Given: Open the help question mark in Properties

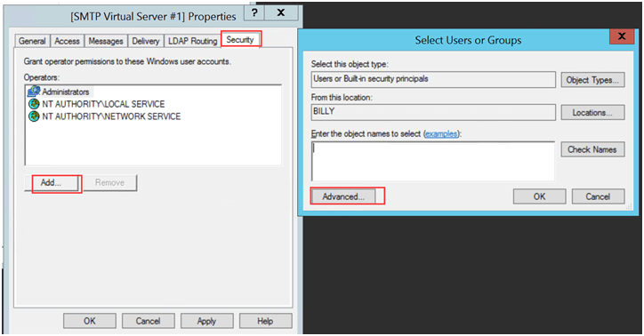Looking at the screenshot, I should 254,12.
